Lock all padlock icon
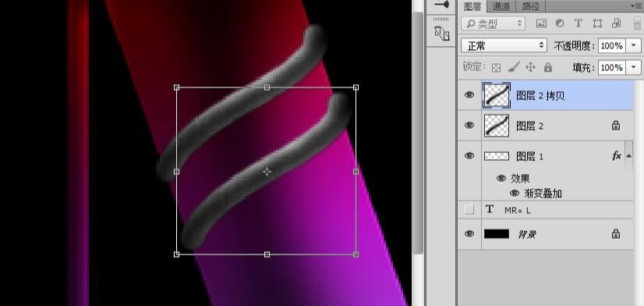This screenshot has width=644, height=306. point(548,67)
